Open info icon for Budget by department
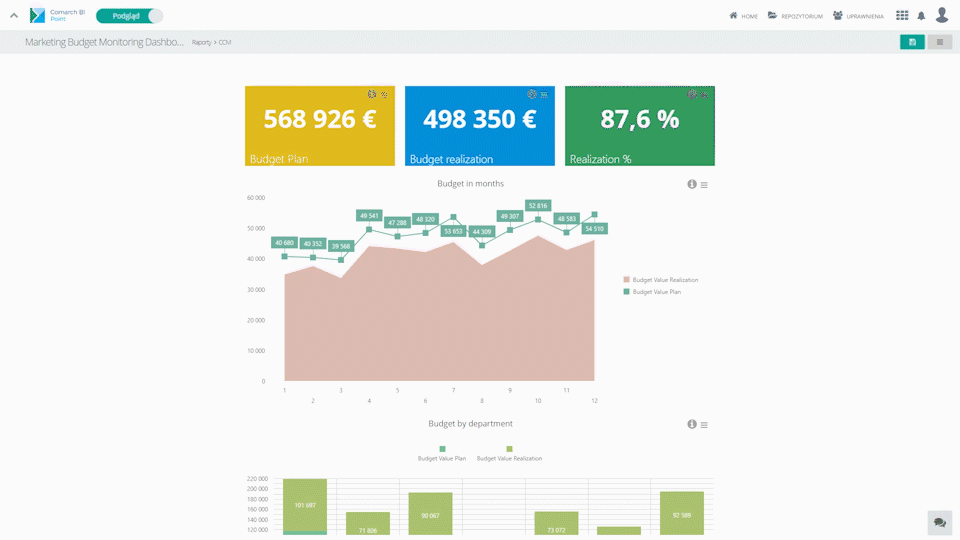The height and width of the screenshot is (540, 960). coord(692,425)
